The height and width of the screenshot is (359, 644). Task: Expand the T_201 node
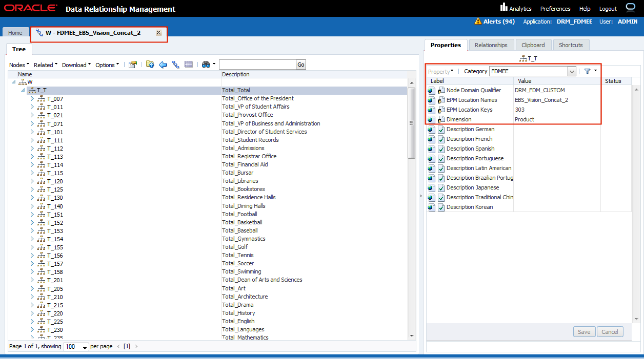[x=32, y=280]
